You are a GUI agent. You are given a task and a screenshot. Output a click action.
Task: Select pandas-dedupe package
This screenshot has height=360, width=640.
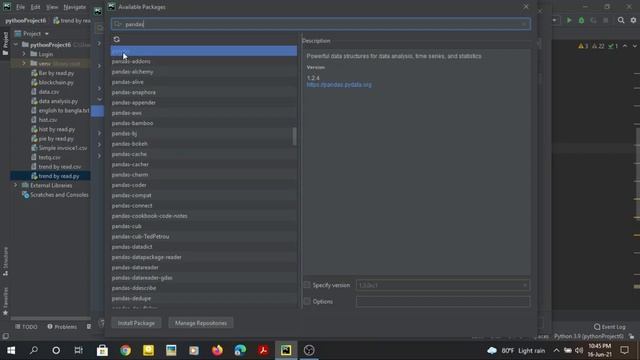[204, 298]
